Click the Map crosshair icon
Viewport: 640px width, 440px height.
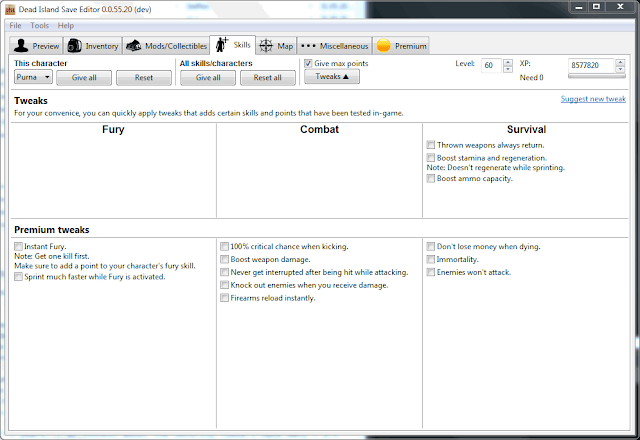pyautogui.click(x=267, y=46)
